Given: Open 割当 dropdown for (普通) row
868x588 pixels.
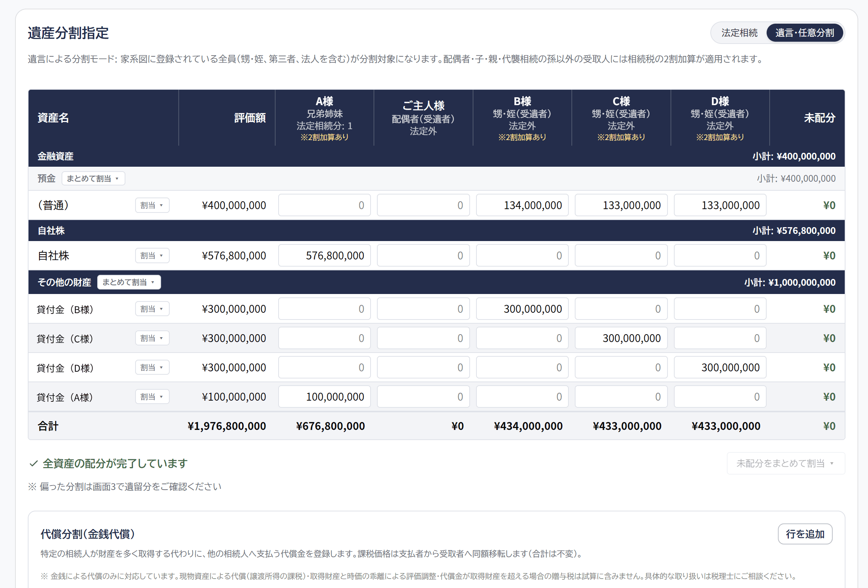Looking at the screenshot, I should [152, 205].
